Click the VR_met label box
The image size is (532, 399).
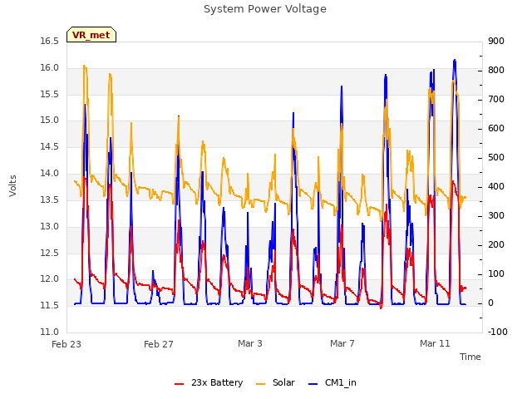(91, 35)
